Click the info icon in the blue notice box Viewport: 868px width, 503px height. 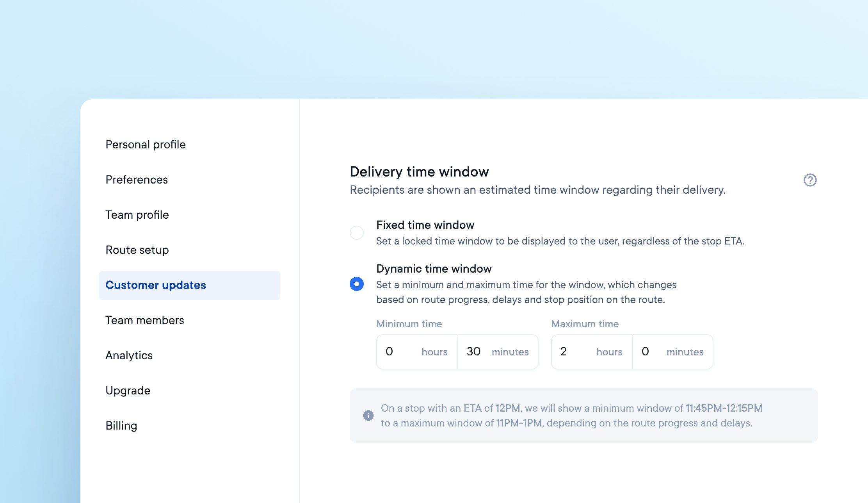click(x=368, y=416)
